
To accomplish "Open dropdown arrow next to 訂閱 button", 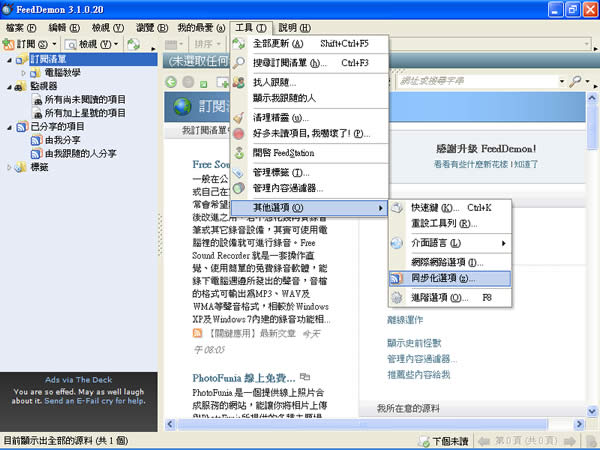I will point(54,44).
